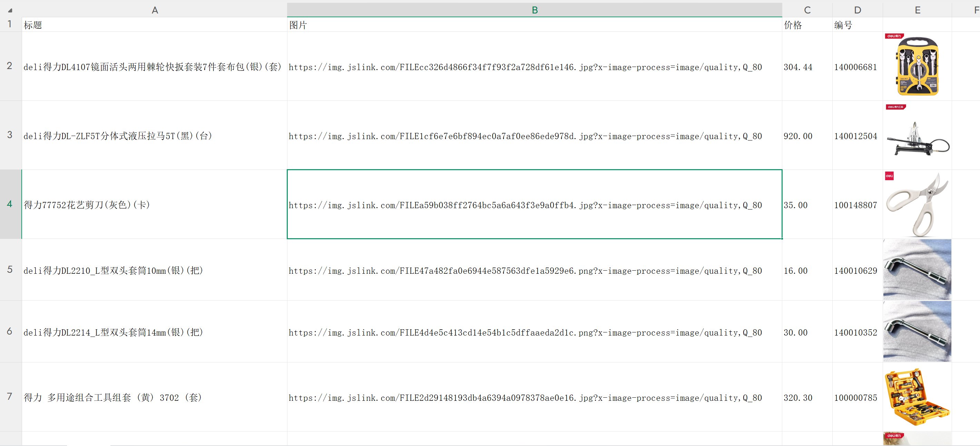Select price cell 320.30

tap(807, 397)
